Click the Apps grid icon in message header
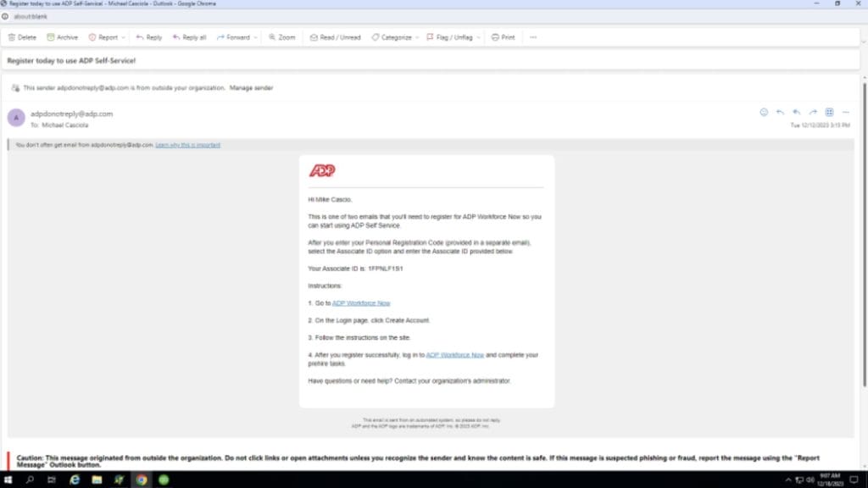868x488 pixels. pos(829,112)
